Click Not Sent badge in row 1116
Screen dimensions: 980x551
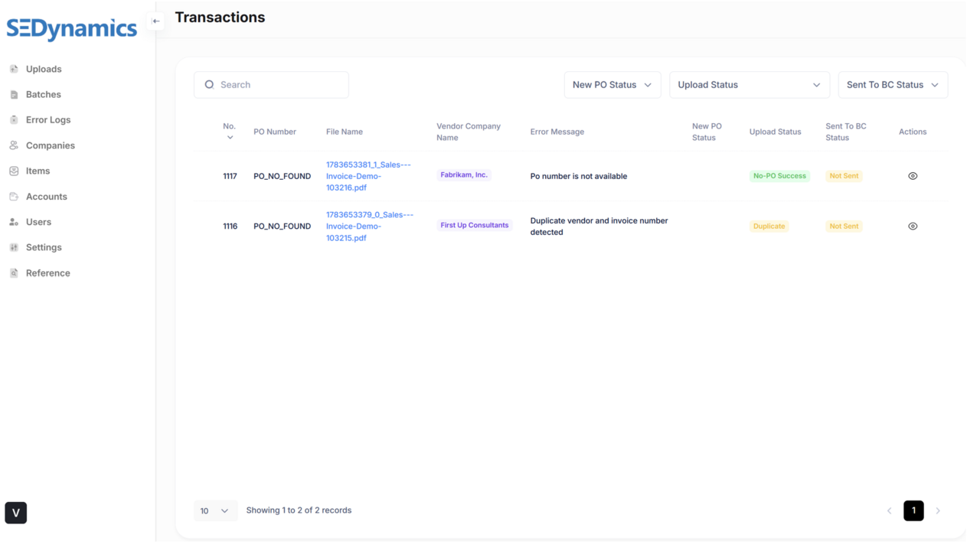pyautogui.click(x=844, y=227)
